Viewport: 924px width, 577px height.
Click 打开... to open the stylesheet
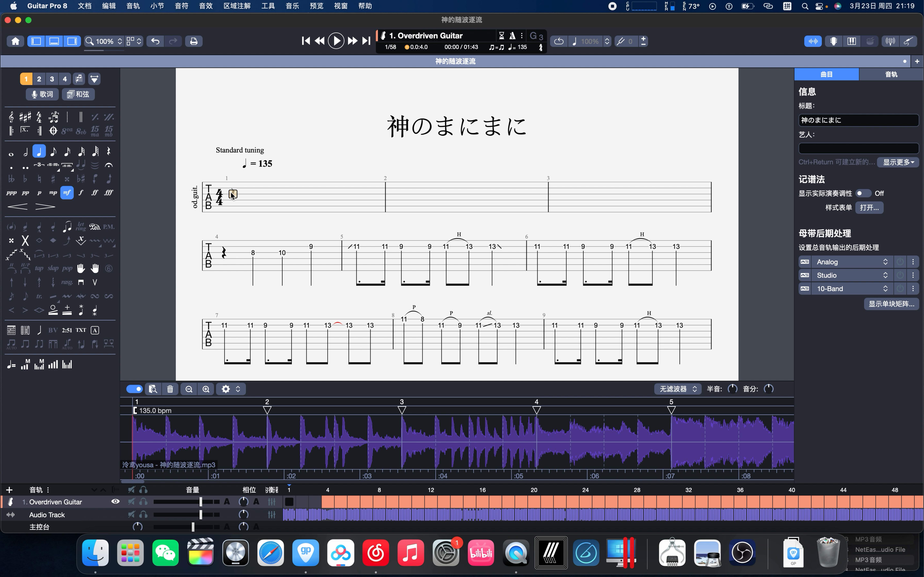coord(869,208)
